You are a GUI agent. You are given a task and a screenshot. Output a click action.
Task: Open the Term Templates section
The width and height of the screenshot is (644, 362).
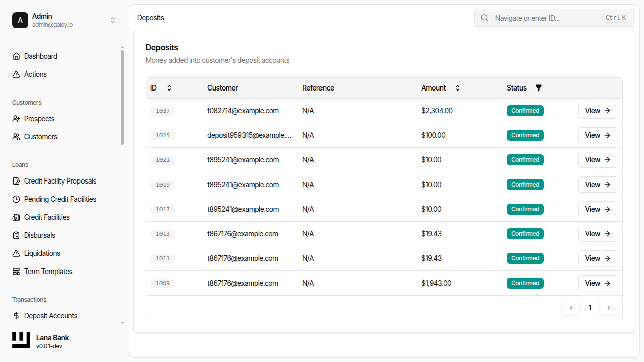click(48, 271)
